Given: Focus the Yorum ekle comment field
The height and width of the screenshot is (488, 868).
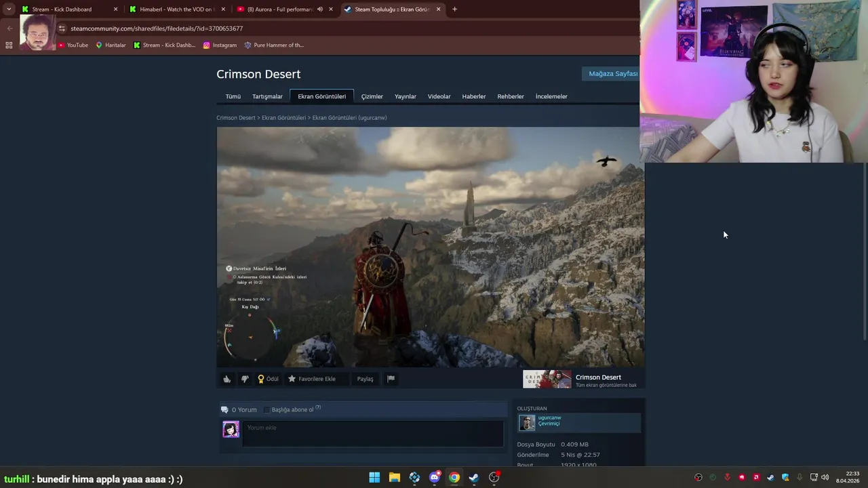Looking at the screenshot, I should click(x=373, y=434).
